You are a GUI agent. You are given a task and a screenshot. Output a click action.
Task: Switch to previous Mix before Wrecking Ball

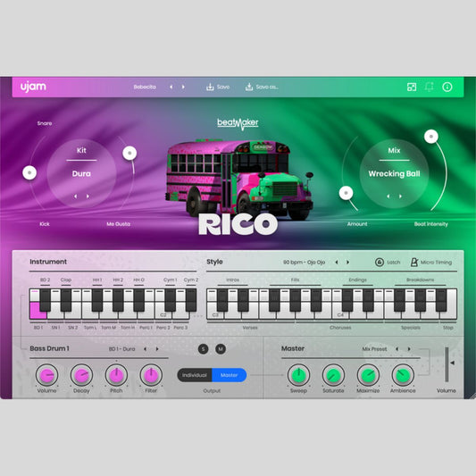[388, 196]
